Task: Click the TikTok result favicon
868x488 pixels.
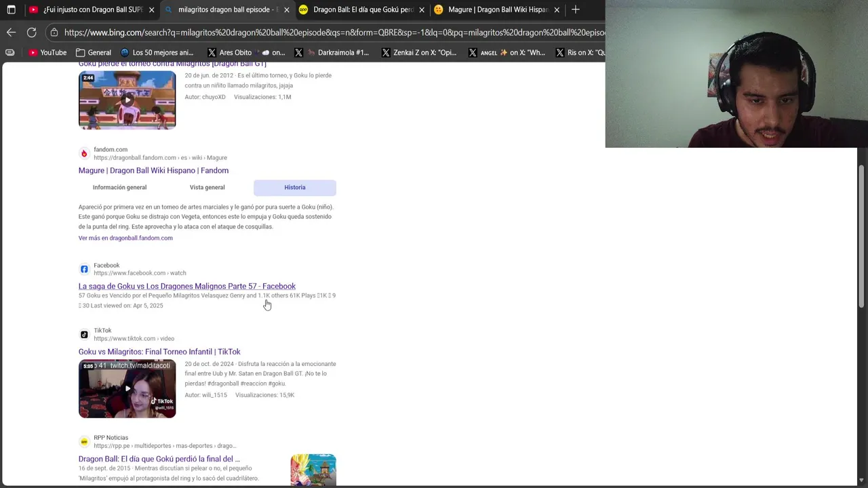Action: [x=84, y=334]
